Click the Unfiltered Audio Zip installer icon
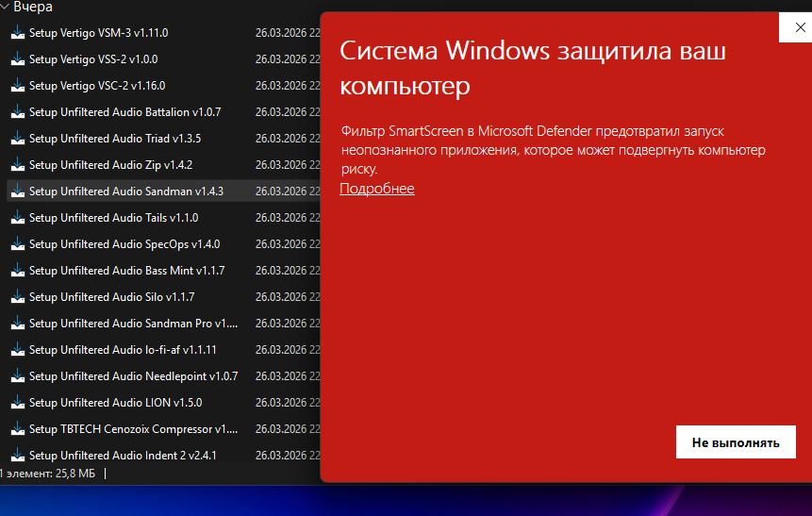This screenshot has width=812, height=516. point(18,165)
